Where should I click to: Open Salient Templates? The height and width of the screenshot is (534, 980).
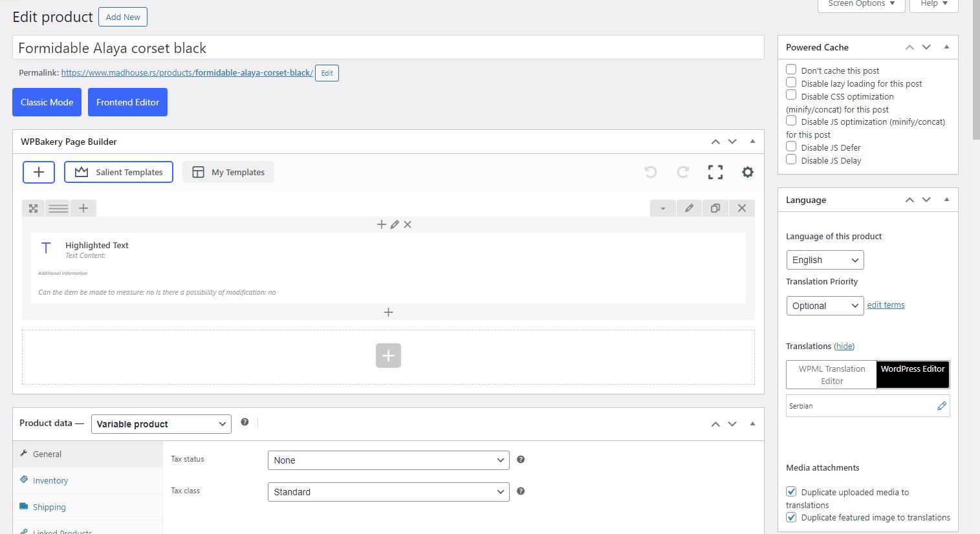click(x=118, y=172)
